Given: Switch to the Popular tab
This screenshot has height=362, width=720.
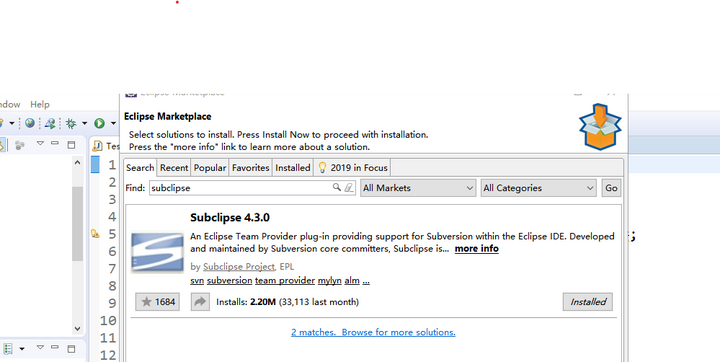Looking at the screenshot, I should point(210,168).
